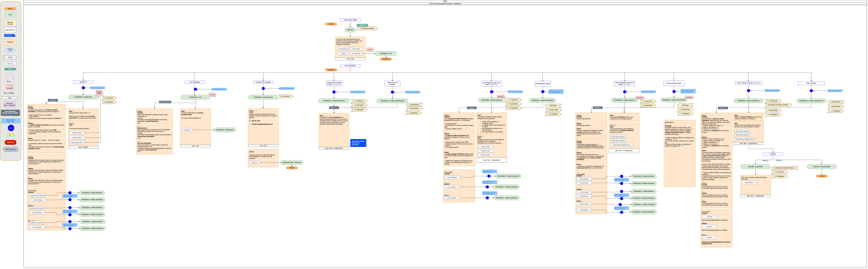Click the 'Pedir cita previa' quick reply

pos(343,49)
